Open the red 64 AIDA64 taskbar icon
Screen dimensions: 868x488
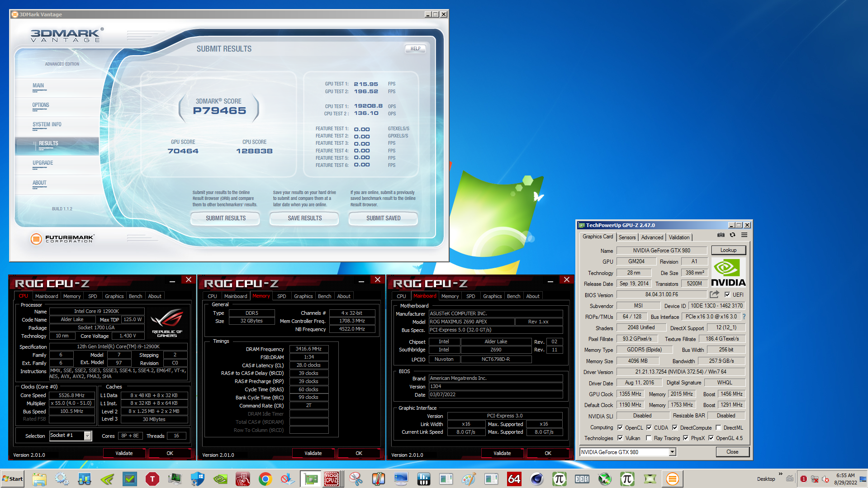(514, 479)
